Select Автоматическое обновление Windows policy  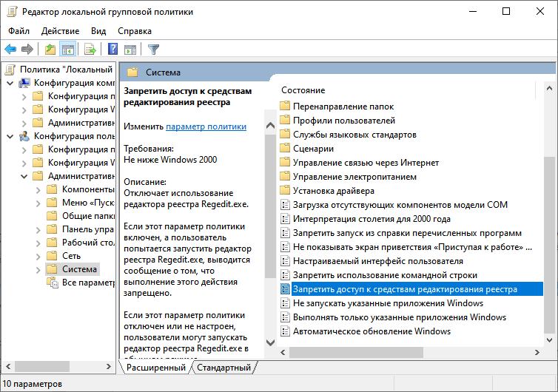point(366,331)
